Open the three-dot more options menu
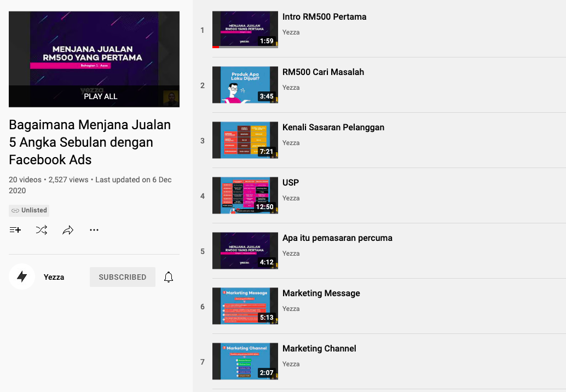The image size is (566, 392). pyautogui.click(x=94, y=230)
